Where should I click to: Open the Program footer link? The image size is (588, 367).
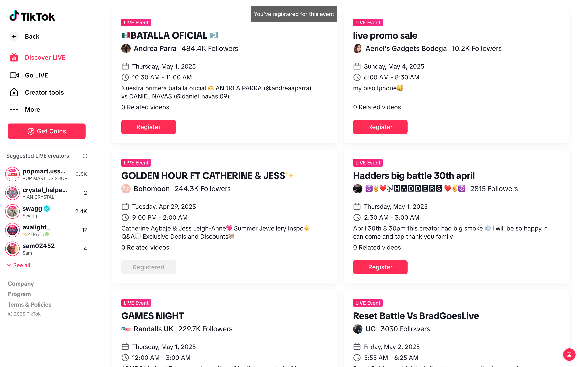19,294
